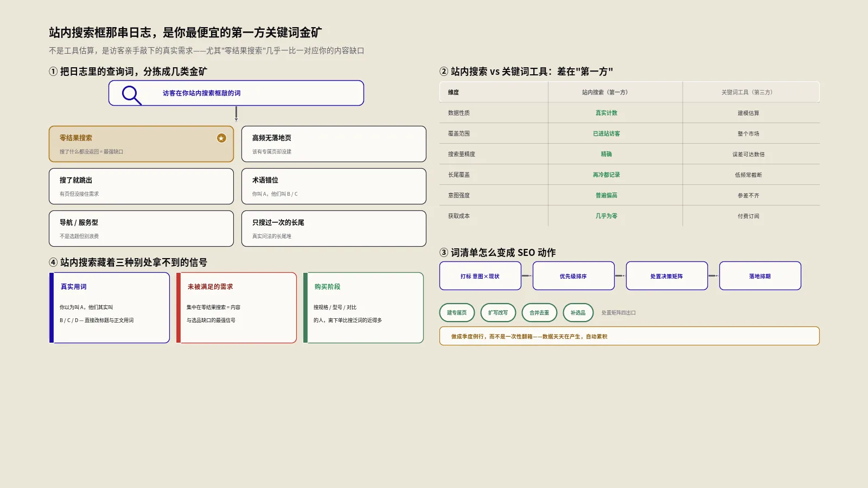This screenshot has width=868, height=488.
Task: Click the subtitle starting 不是工具估算
Action: (x=207, y=50)
